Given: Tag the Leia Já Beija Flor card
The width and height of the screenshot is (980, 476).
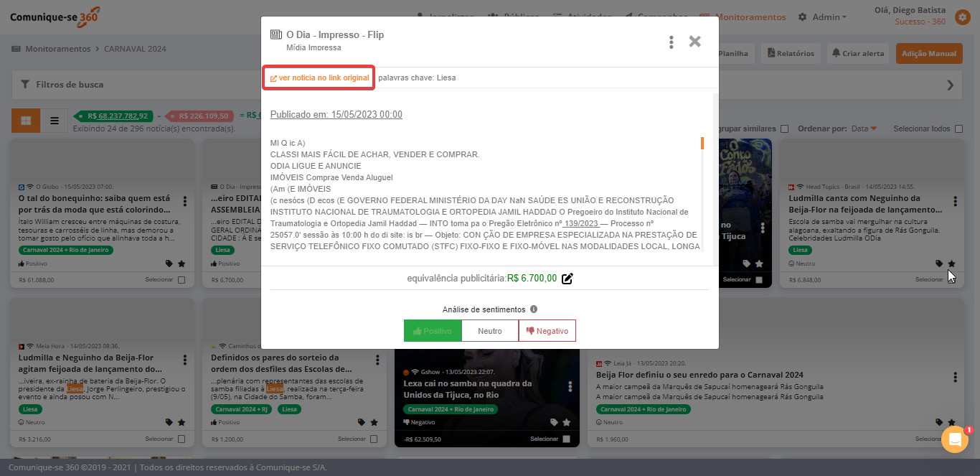Looking at the screenshot, I should (940, 423).
